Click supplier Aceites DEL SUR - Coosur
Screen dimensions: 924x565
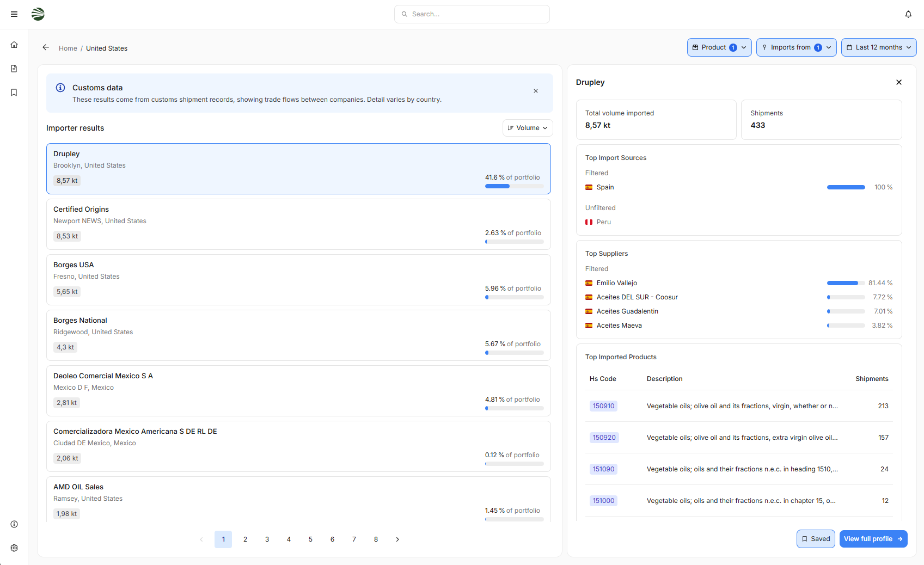tap(637, 297)
